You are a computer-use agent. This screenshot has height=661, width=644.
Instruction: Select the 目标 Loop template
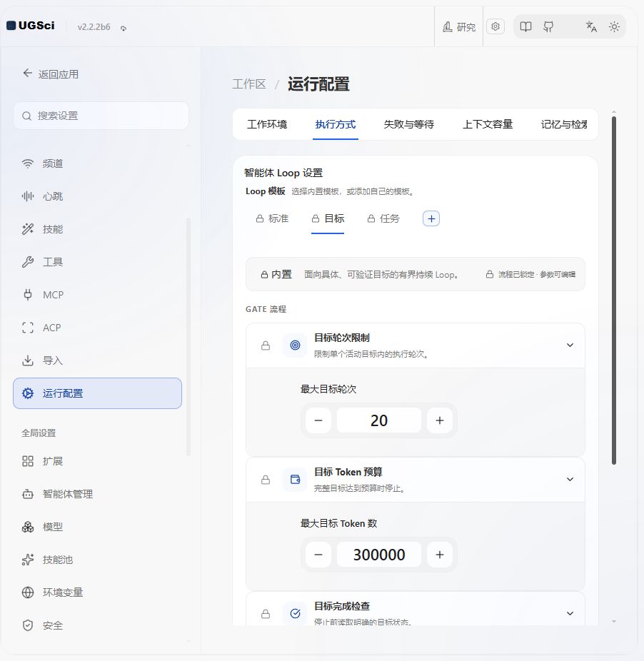point(328,219)
